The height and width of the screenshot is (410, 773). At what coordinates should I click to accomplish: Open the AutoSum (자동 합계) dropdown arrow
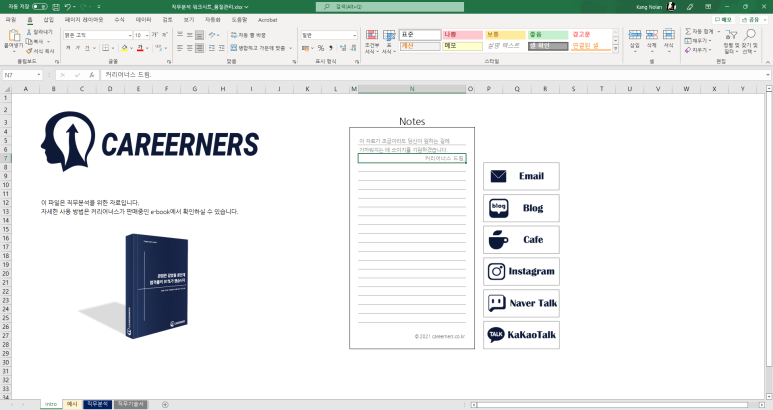pos(718,32)
